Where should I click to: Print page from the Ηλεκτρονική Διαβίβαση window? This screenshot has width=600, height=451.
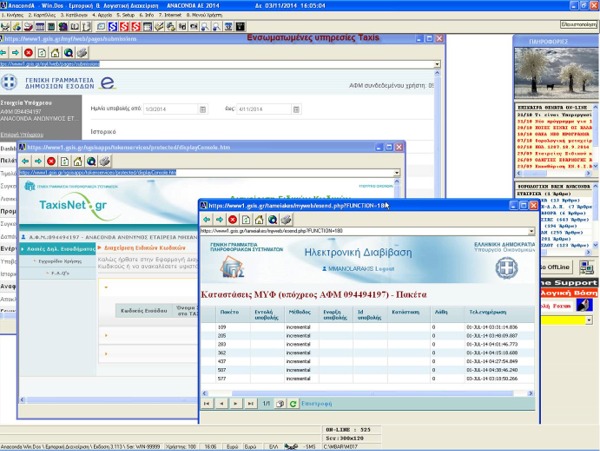click(286, 220)
